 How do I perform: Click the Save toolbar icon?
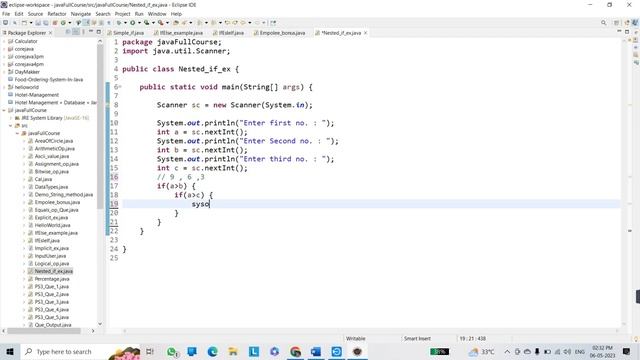click(38, 23)
